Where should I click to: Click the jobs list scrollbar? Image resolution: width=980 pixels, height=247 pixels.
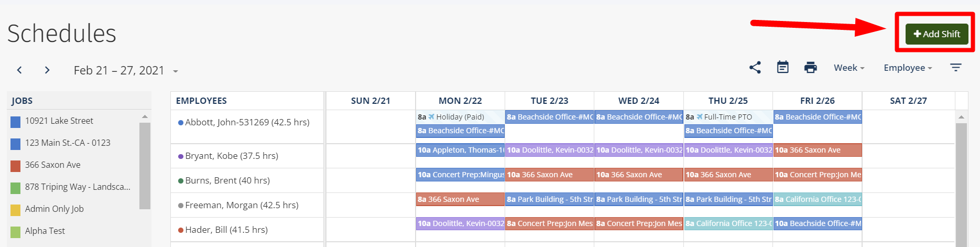click(x=145, y=165)
